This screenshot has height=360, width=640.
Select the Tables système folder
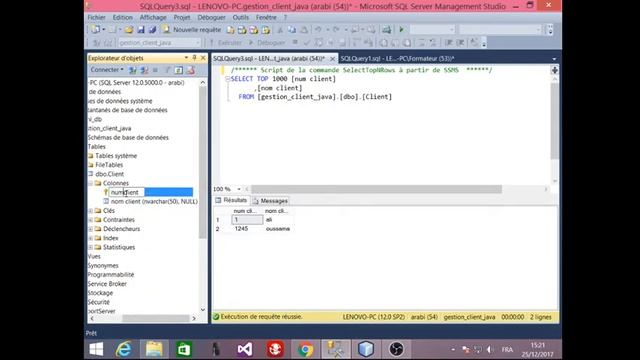pos(116,156)
